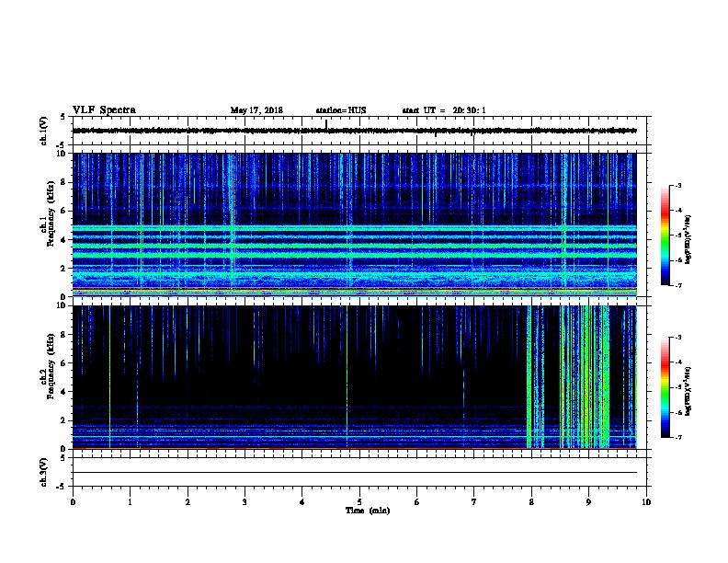This screenshot has height=563, width=728.
Task: Click the "station=HUS" label
Action: pos(341,110)
